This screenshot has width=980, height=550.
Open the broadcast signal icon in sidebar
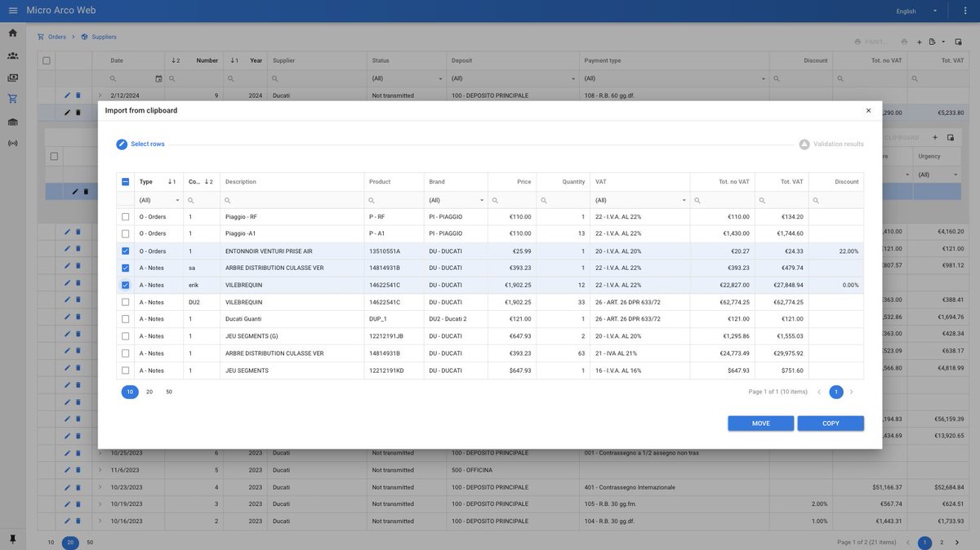12,144
